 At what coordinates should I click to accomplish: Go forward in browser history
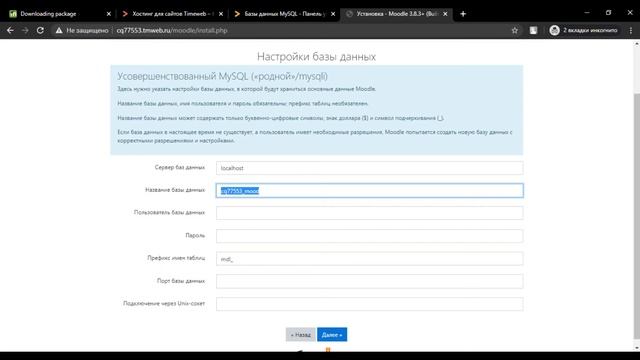pyautogui.click(x=25, y=30)
